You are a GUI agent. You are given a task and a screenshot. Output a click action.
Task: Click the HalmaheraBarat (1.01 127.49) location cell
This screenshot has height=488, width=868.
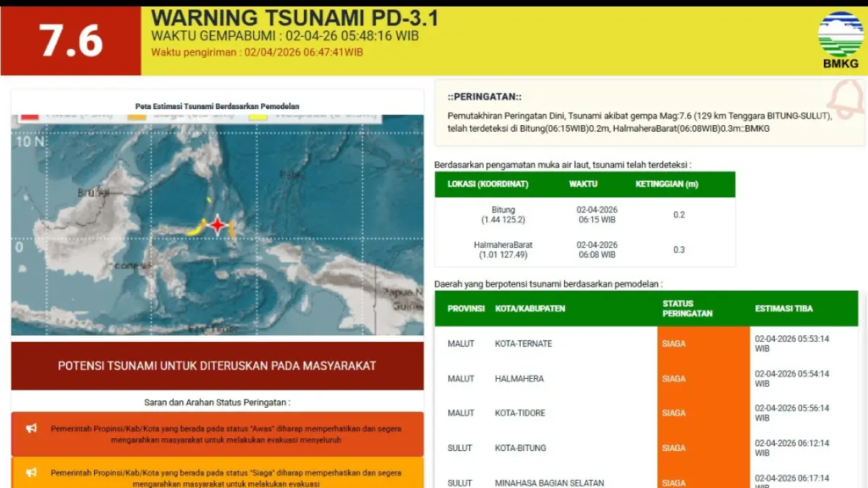coord(503,249)
